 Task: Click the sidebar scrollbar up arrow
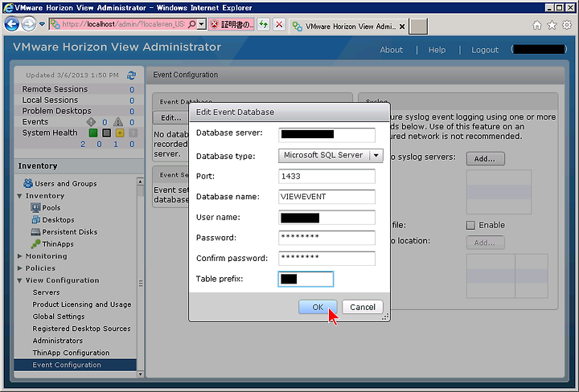click(x=140, y=182)
